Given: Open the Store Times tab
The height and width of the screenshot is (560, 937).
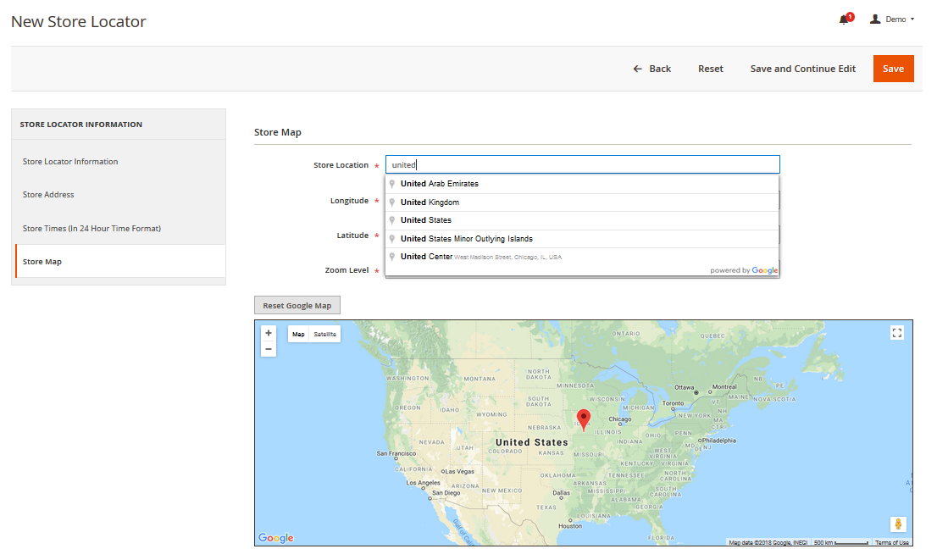Looking at the screenshot, I should pos(91,229).
